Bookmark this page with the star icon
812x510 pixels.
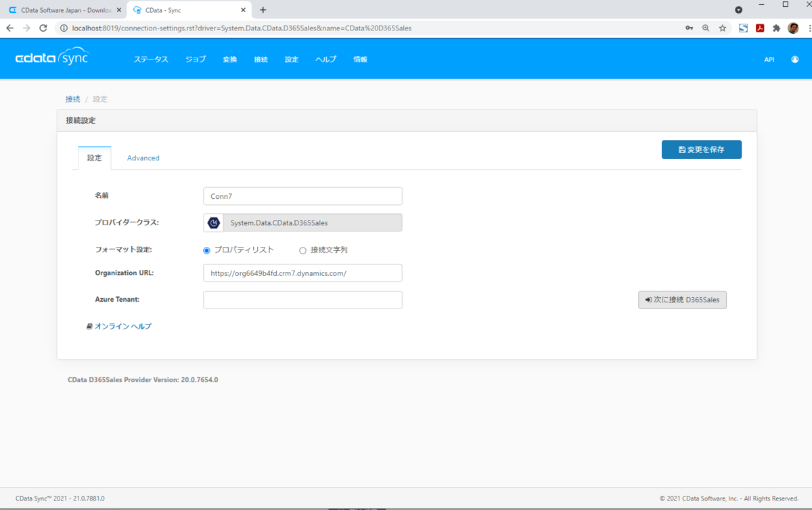point(723,28)
